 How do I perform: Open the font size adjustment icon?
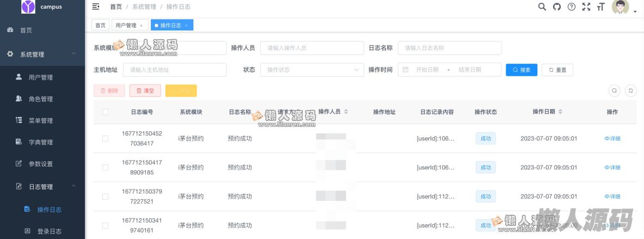pyautogui.click(x=601, y=7)
